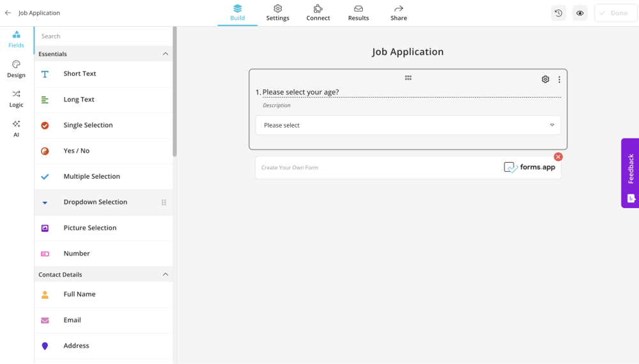This screenshot has width=639, height=364.
Task: Select the Picture Selection field icon
Action: click(x=45, y=228)
